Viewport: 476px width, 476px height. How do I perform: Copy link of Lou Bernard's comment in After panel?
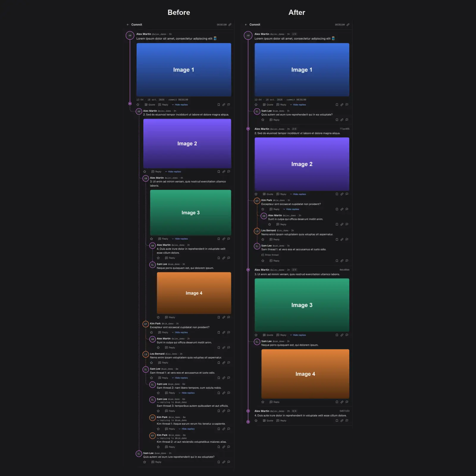(342, 239)
